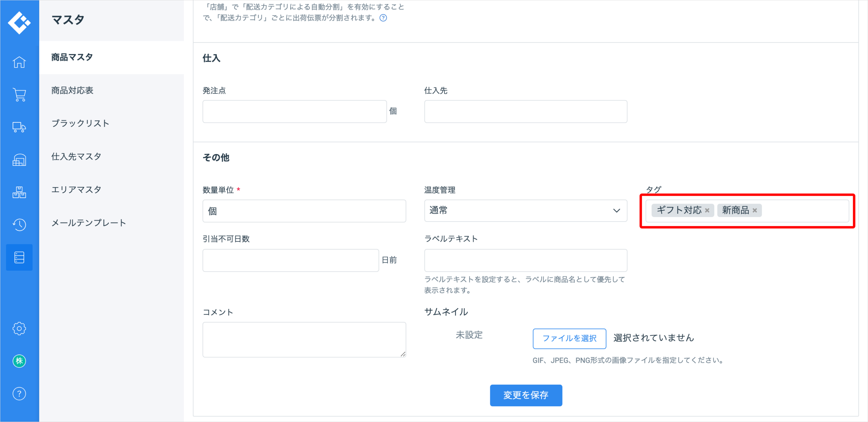
Task: Click the 未設定 thumbnail placeholder
Action: point(469,335)
